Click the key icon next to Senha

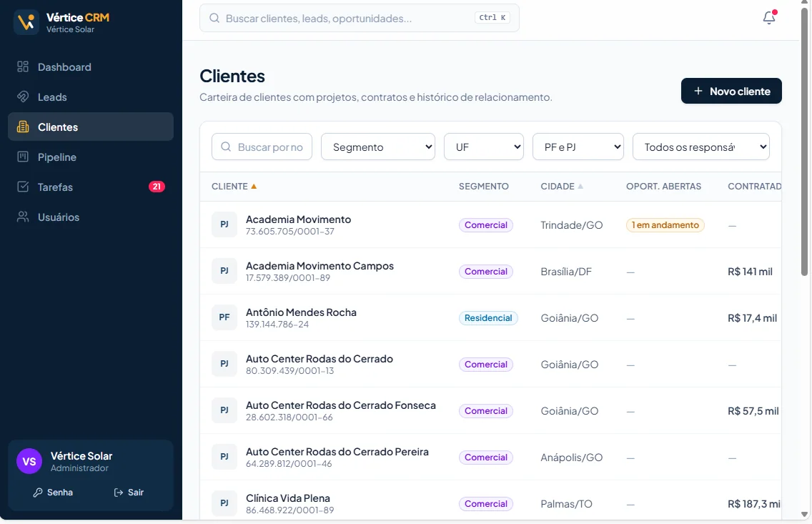[38, 493]
